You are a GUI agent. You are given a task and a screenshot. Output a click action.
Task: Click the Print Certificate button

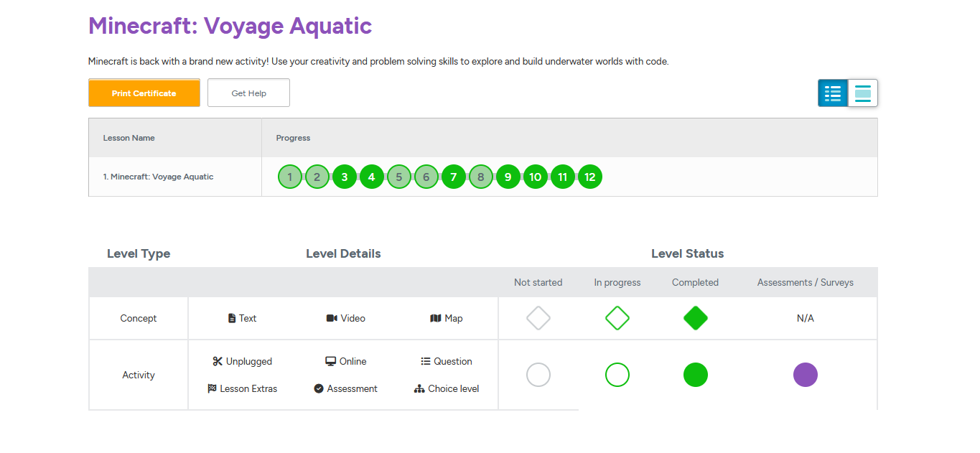tap(144, 93)
